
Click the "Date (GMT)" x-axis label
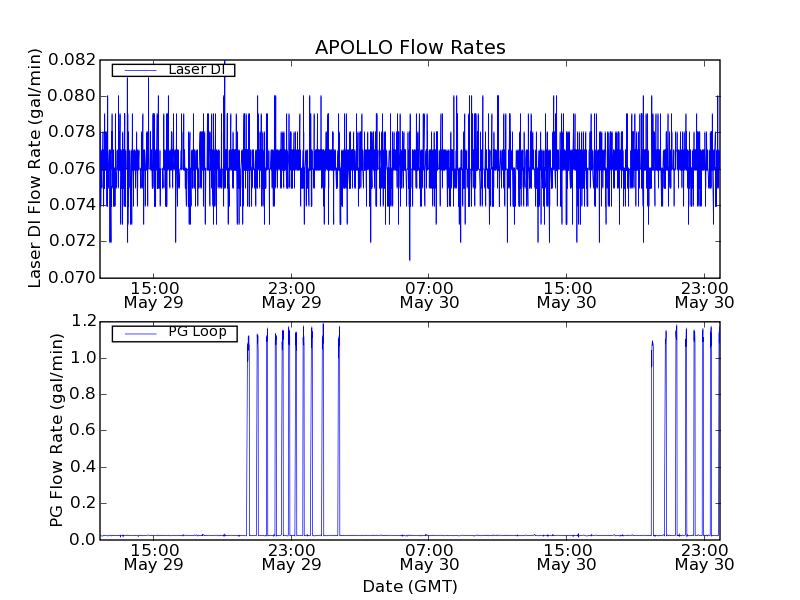410,586
